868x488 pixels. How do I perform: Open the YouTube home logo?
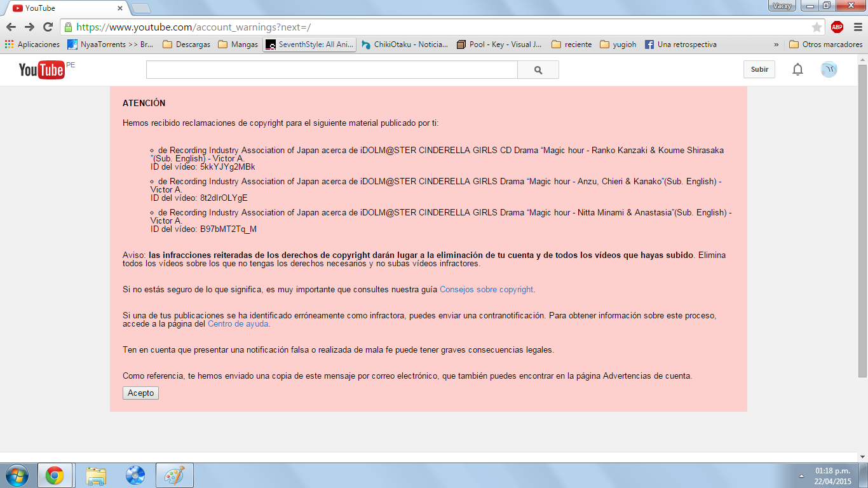coord(42,70)
